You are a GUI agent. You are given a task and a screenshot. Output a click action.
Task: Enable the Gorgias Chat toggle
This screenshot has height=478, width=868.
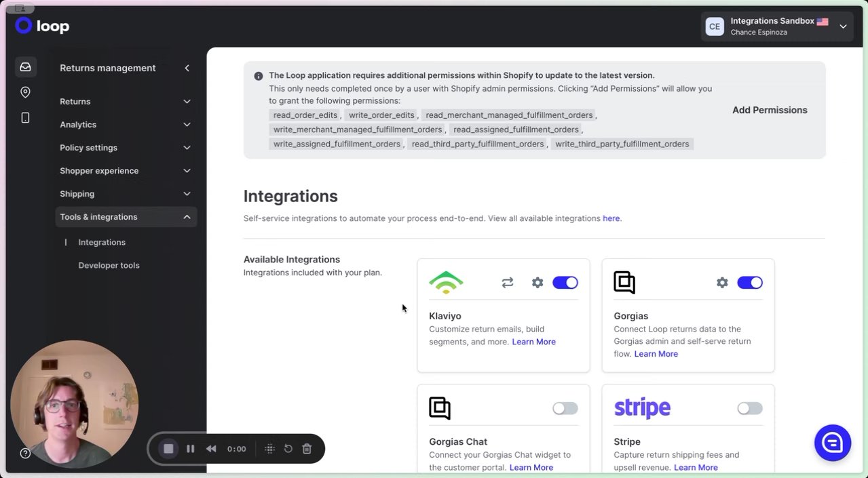click(565, 408)
